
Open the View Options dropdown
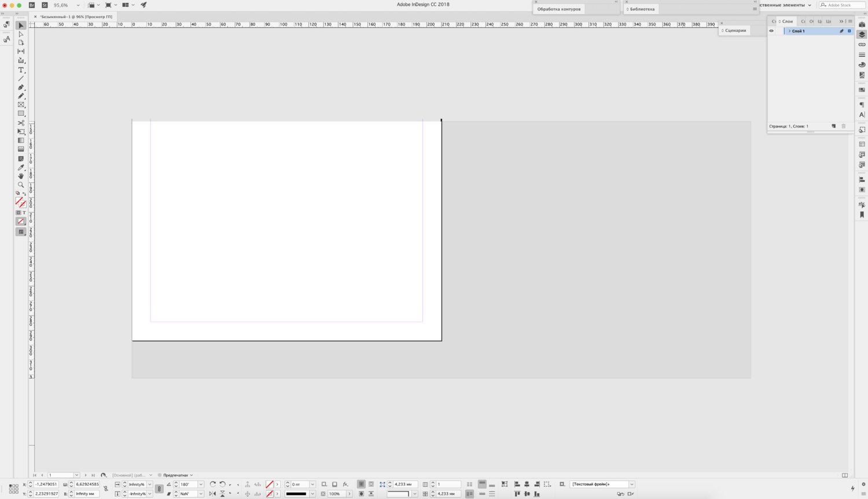(x=93, y=5)
